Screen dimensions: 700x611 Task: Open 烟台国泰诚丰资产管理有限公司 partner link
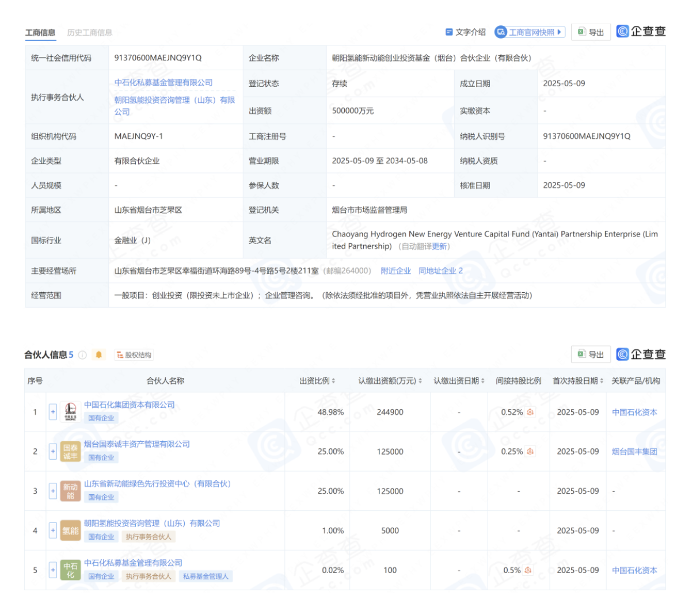point(137,444)
